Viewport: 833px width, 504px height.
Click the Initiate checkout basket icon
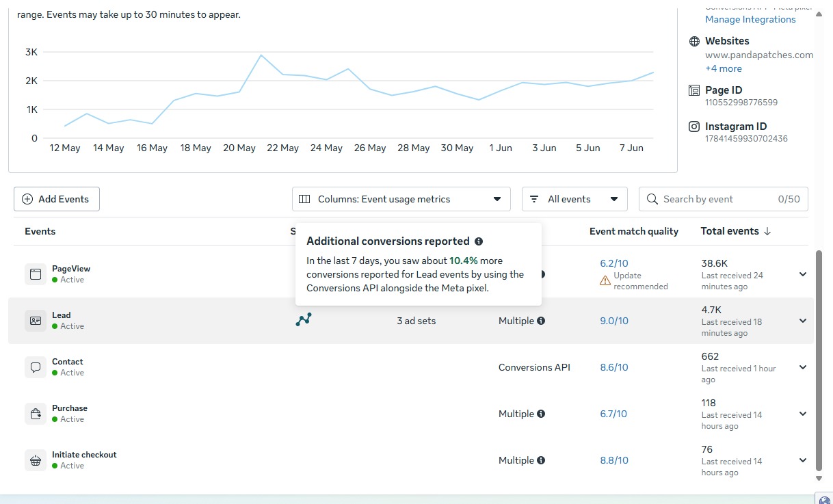coord(36,460)
